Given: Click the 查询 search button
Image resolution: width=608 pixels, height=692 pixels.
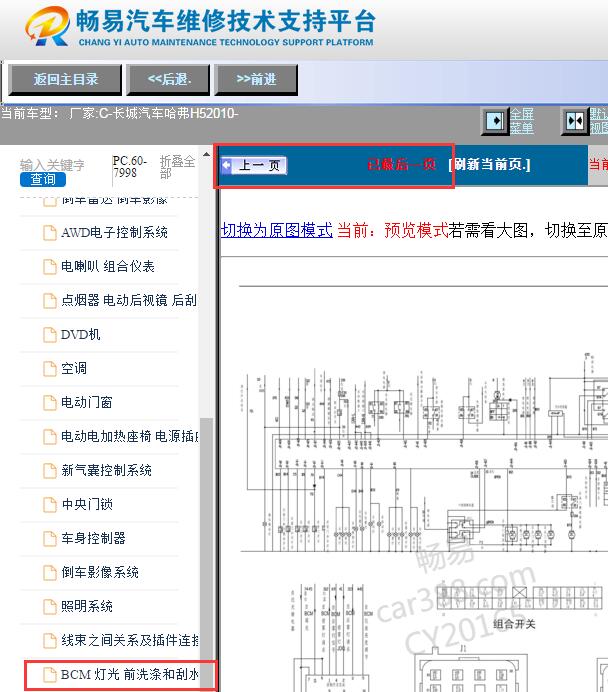Looking at the screenshot, I should (x=43, y=179).
